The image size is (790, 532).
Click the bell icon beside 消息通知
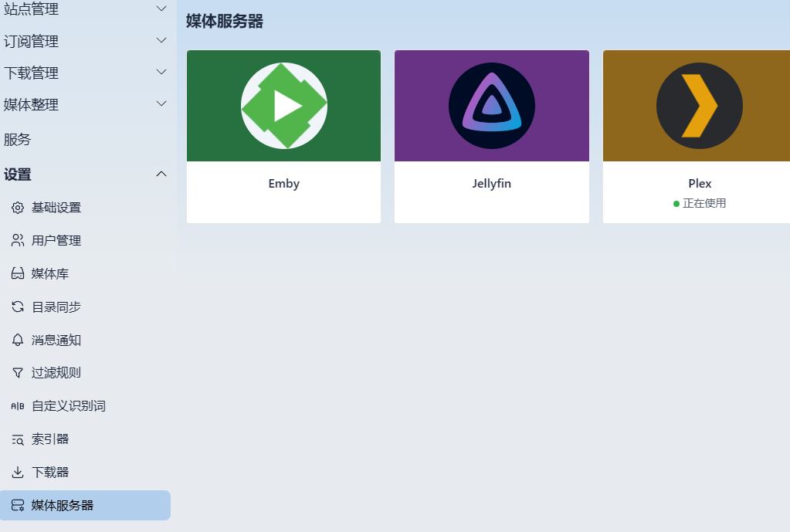(18, 340)
